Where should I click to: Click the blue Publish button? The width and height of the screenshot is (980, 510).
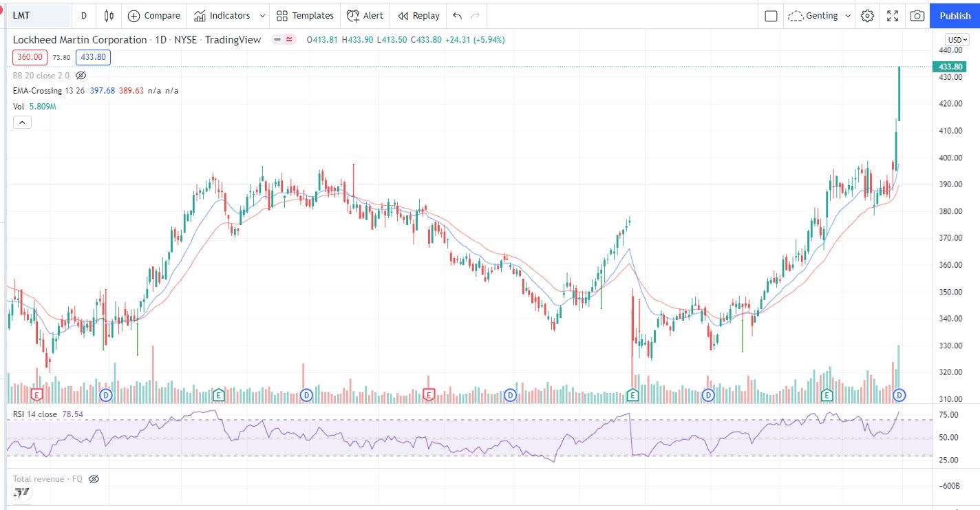click(955, 16)
